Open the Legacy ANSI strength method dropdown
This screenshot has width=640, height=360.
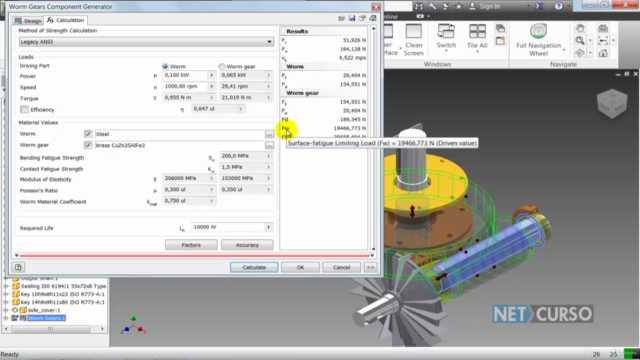pyautogui.click(x=146, y=42)
